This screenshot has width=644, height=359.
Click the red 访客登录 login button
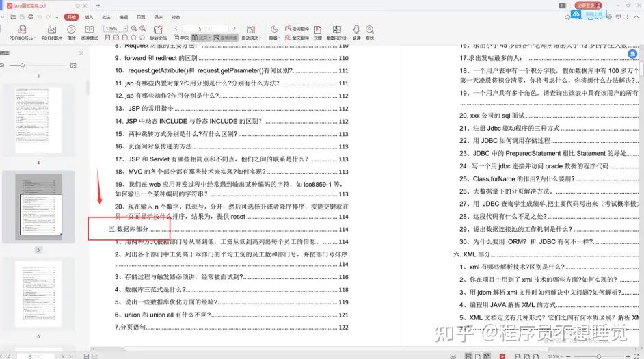(588, 5)
